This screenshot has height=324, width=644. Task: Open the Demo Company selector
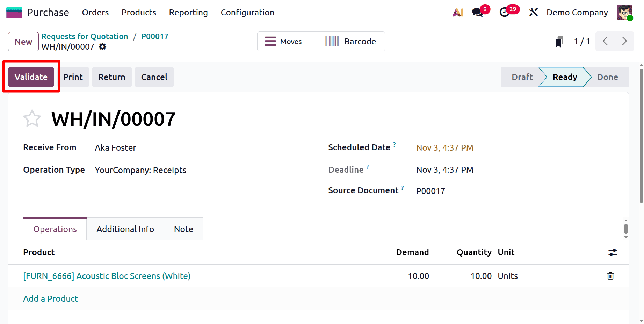click(577, 12)
